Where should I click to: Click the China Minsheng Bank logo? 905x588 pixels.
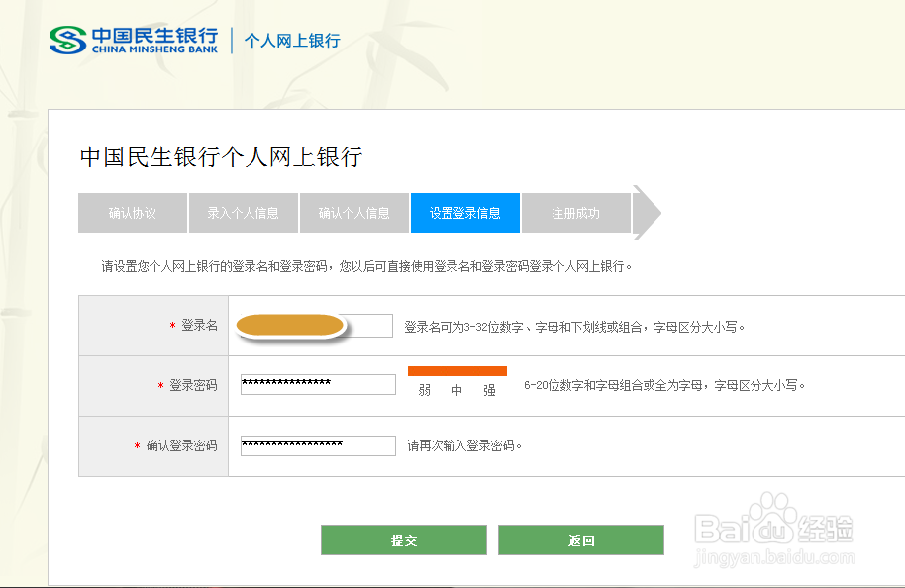coord(133,40)
